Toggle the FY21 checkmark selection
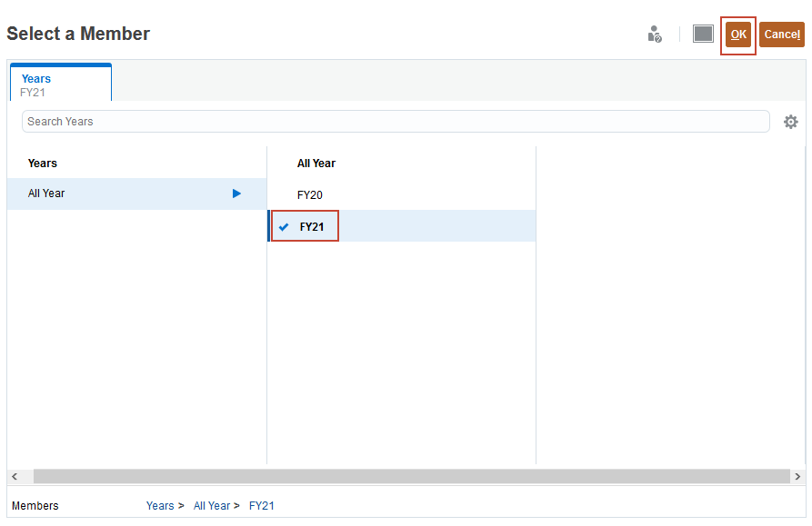 coord(284,227)
